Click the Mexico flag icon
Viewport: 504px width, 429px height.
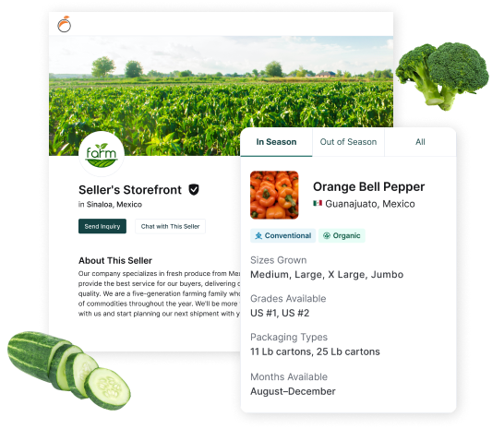(x=318, y=203)
